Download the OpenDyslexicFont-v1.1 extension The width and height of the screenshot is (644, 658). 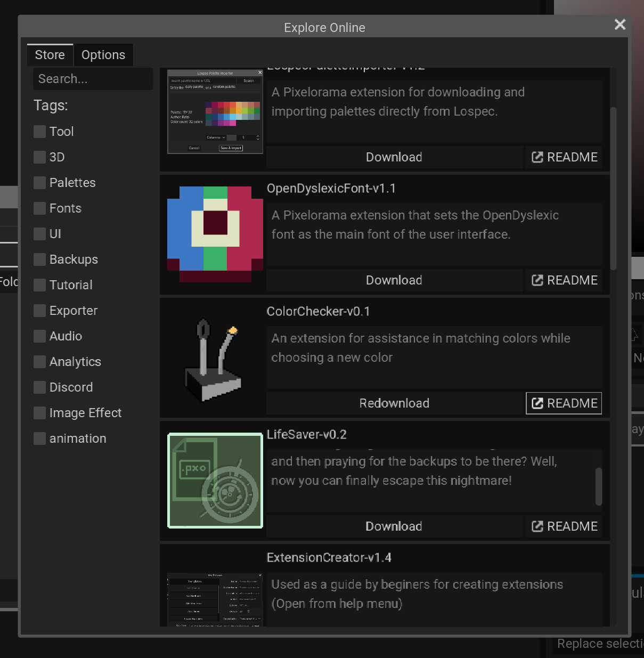(394, 280)
